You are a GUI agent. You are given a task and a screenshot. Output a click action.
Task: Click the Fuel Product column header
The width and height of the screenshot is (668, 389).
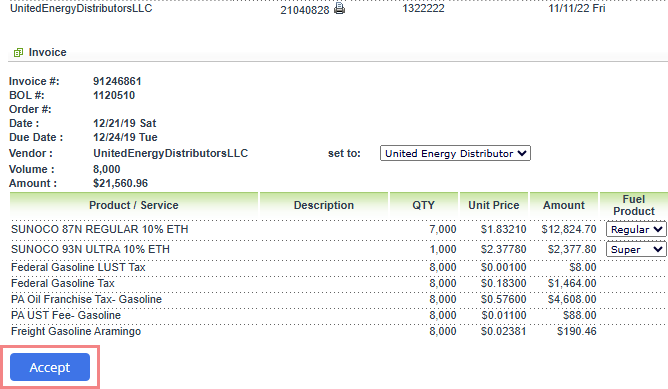tap(633, 205)
